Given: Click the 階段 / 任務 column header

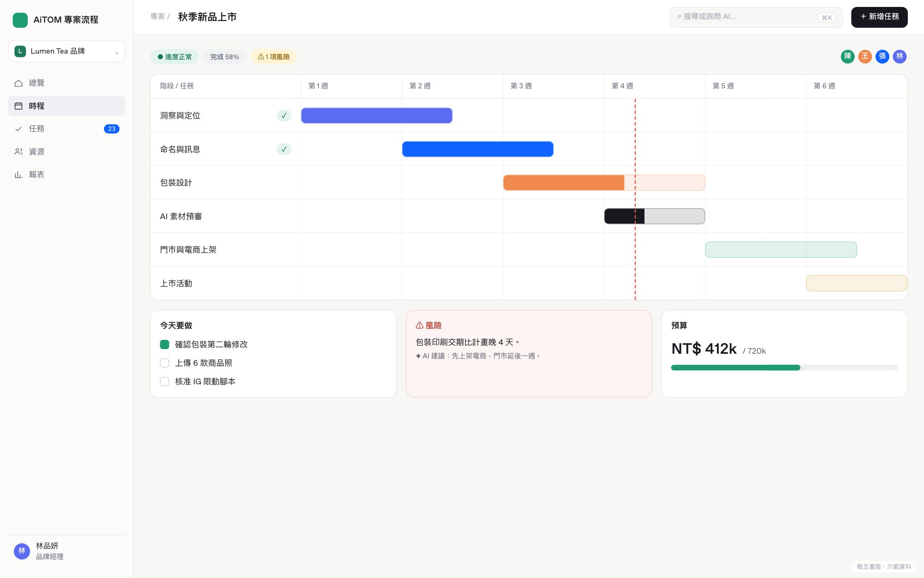Looking at the screenshot, I should pos(177,86).
